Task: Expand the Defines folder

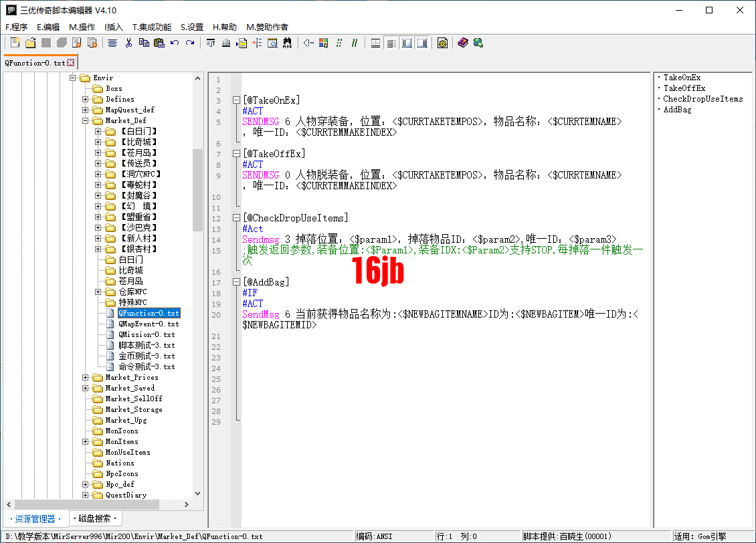Action: coord(86,99)
